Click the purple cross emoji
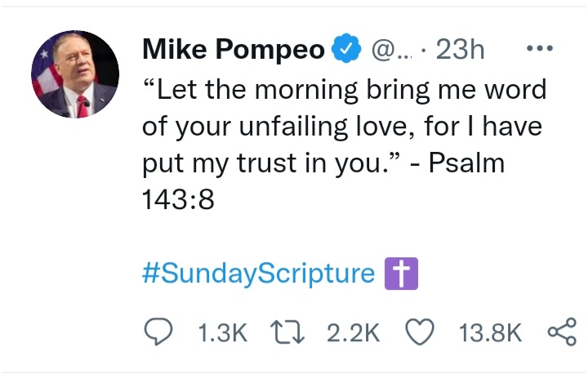 point(401,274)
